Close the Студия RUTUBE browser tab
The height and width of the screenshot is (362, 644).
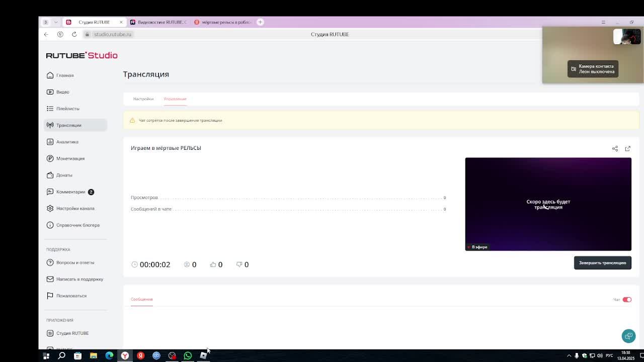(121, 22)
